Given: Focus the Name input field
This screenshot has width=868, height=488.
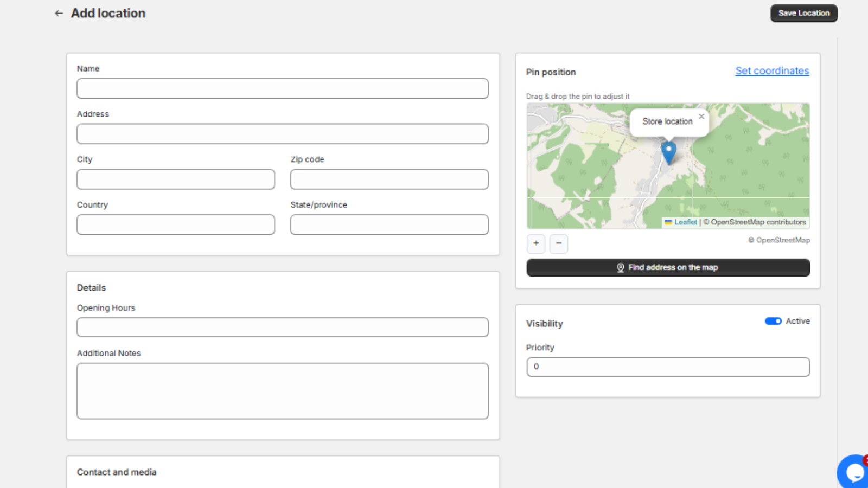Looking at the screenshot, I should pyautogui.click(x=282, y=88).
